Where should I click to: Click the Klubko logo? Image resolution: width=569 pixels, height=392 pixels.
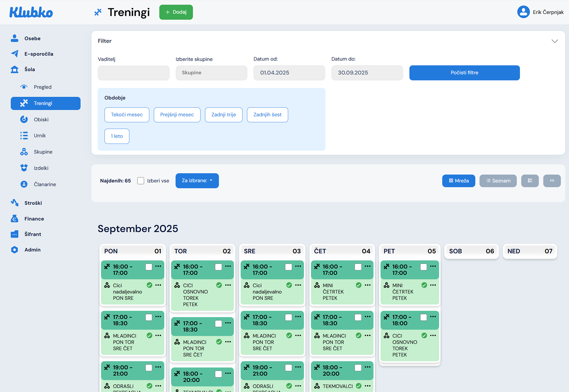click(x=31, y=12)
